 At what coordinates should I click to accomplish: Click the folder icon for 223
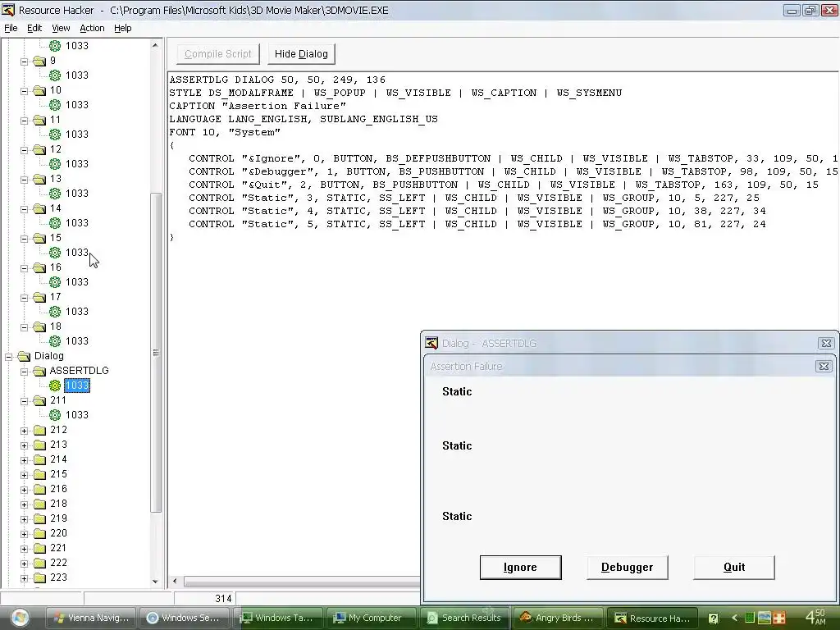39,577
